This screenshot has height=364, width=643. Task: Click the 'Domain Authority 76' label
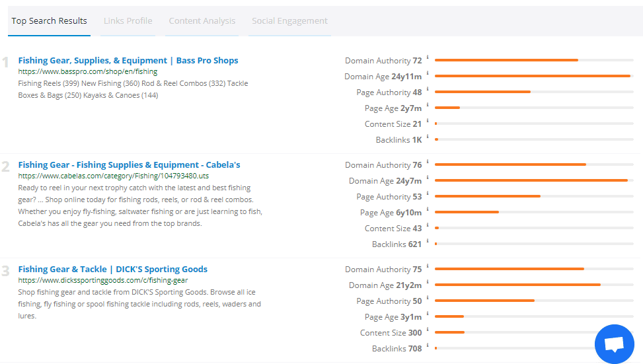[x=383, y=164]
